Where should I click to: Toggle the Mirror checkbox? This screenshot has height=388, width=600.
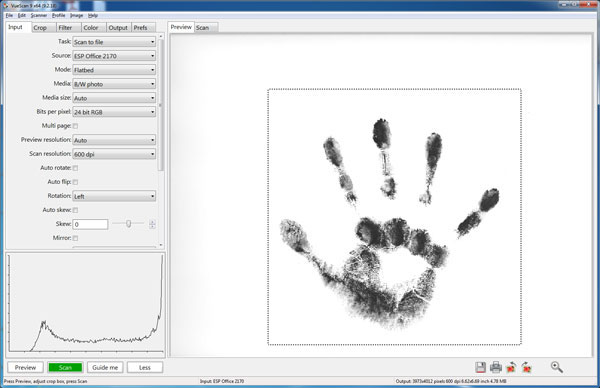coord(75,238)
